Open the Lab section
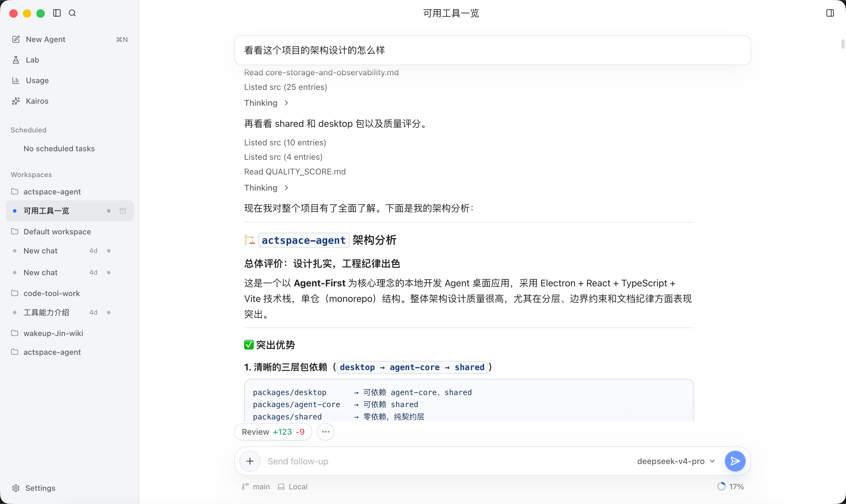Screen dimensions: 846x504 click(70, 60)
